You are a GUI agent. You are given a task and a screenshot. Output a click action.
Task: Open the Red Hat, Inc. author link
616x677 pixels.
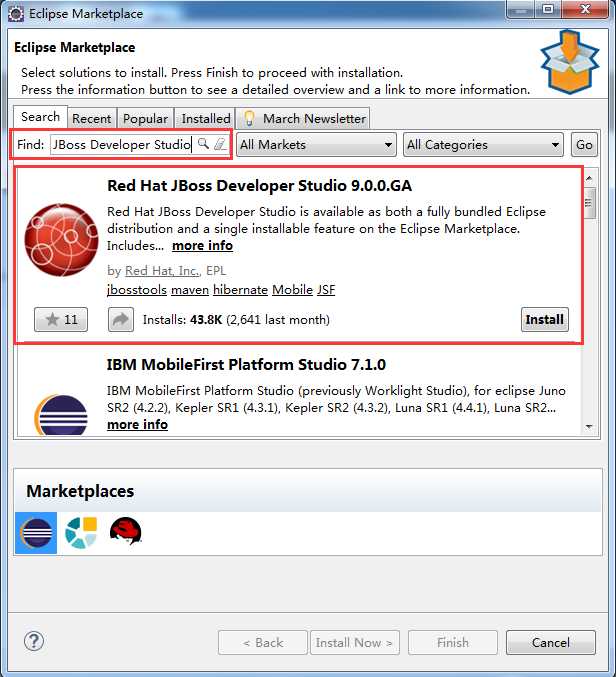pos(162,271)
